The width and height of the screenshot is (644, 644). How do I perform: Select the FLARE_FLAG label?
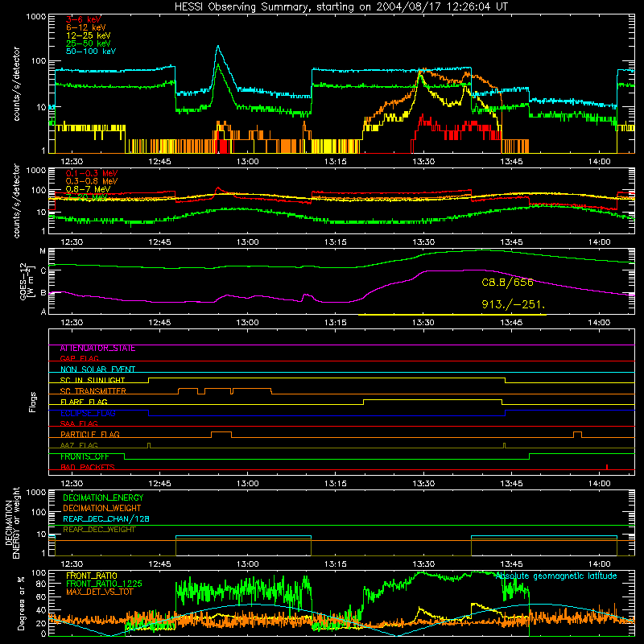point(84,402)
